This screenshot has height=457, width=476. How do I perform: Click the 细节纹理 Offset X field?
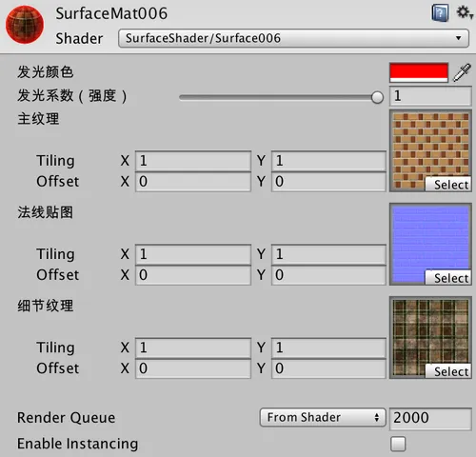pos(193,368)
